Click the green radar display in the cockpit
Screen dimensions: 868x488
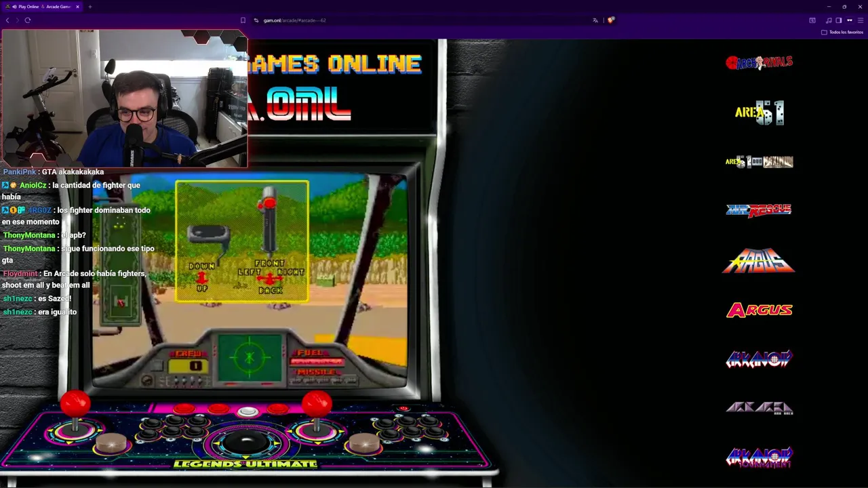pyautogui.click(x=250, y=357)
